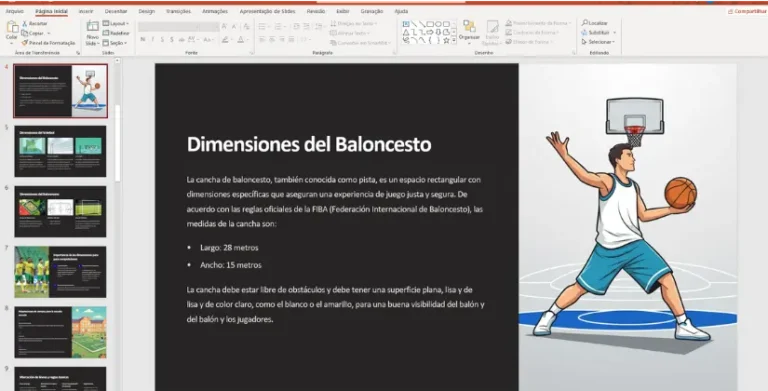Click Recortar scissors icon

tap(24, 24)
